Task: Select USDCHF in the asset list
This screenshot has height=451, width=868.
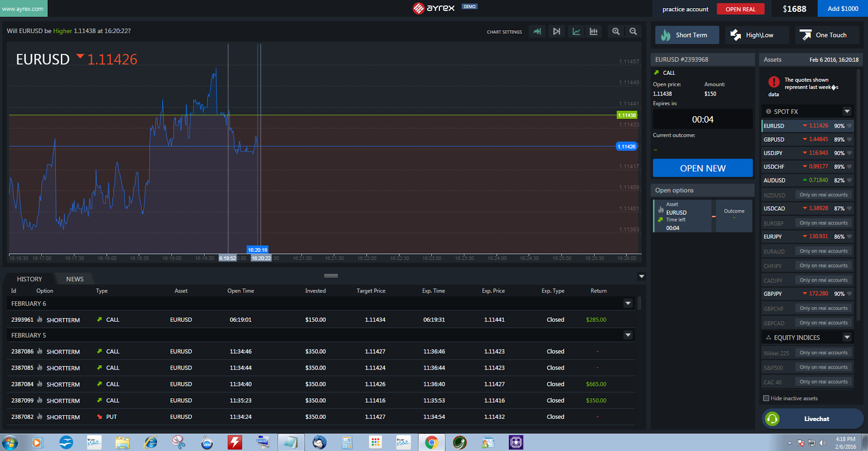Action: pos(807,167)
